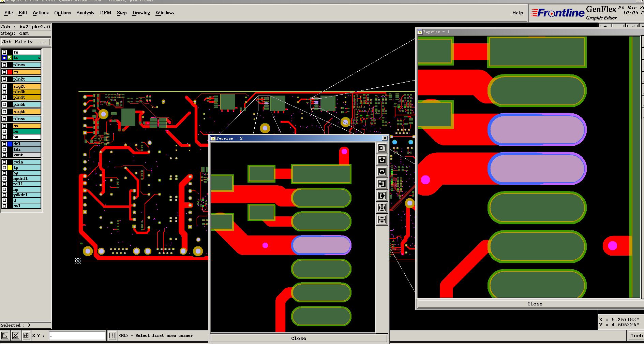
Task: Select layer name 'sig5b' in layer list
Action: pos(27,112)
